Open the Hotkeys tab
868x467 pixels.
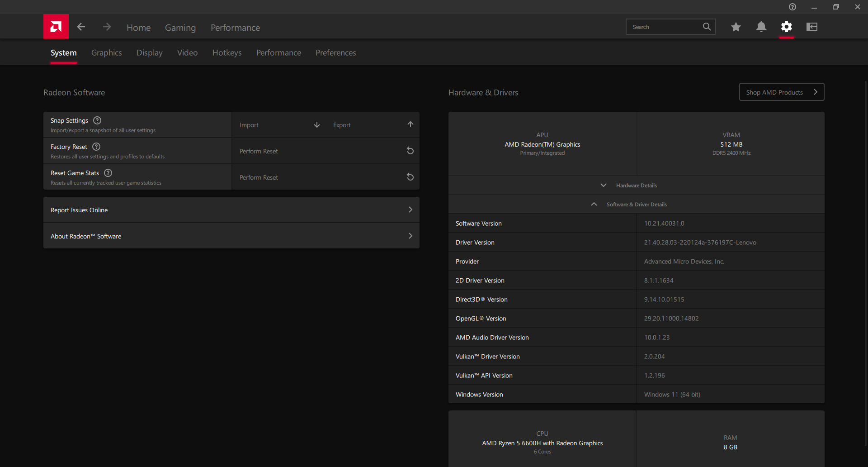227,53
